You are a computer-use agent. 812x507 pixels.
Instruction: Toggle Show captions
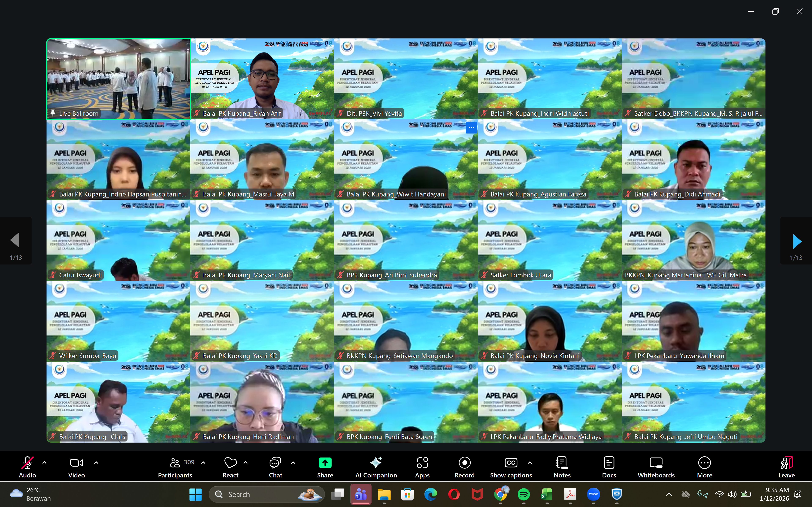[x=511, y=467]
